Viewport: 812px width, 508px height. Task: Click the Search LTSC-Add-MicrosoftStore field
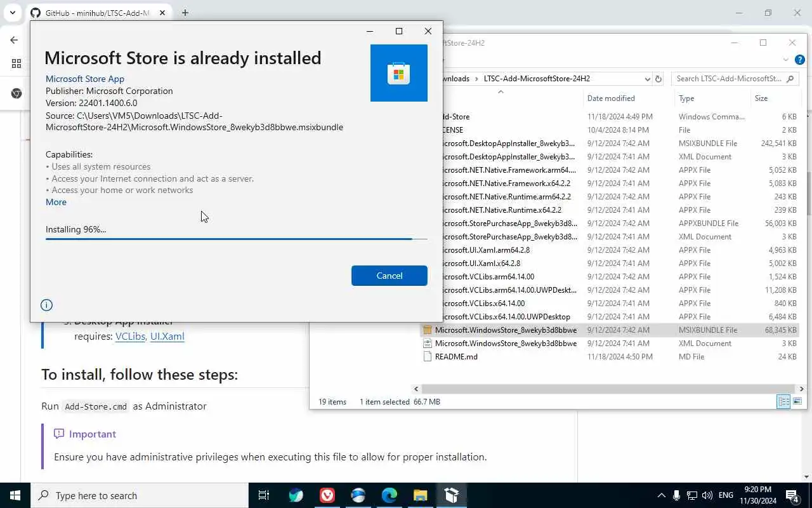[x=730, y=79]
